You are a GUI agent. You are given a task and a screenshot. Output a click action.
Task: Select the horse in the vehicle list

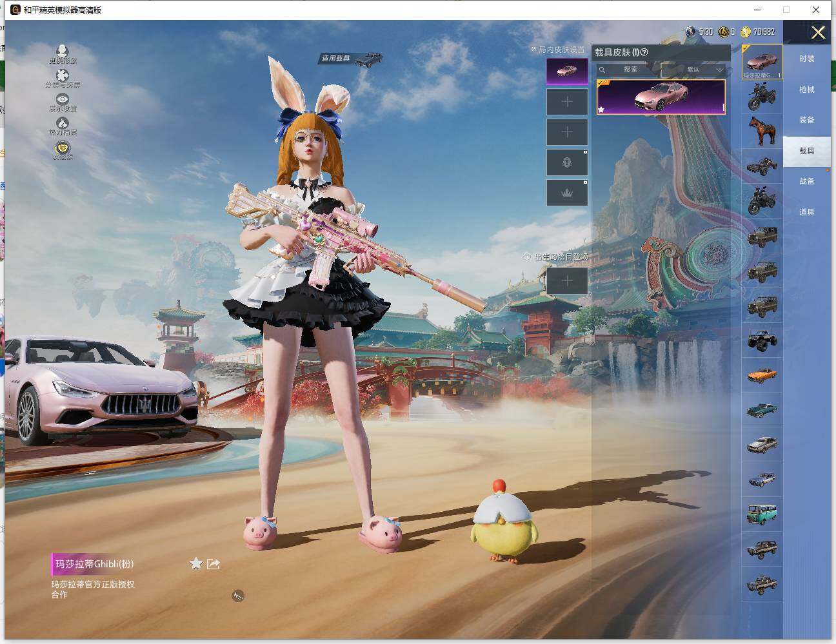pos(762,132)
